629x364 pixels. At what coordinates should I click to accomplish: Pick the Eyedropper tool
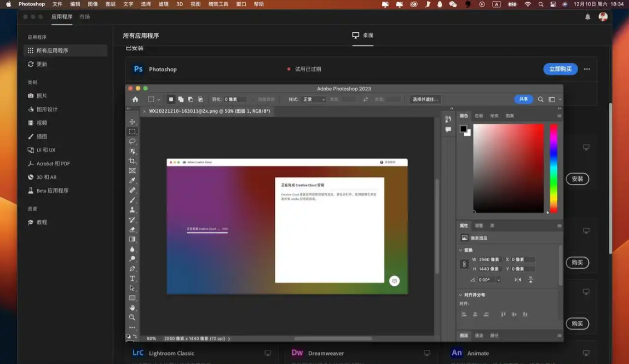132,181
